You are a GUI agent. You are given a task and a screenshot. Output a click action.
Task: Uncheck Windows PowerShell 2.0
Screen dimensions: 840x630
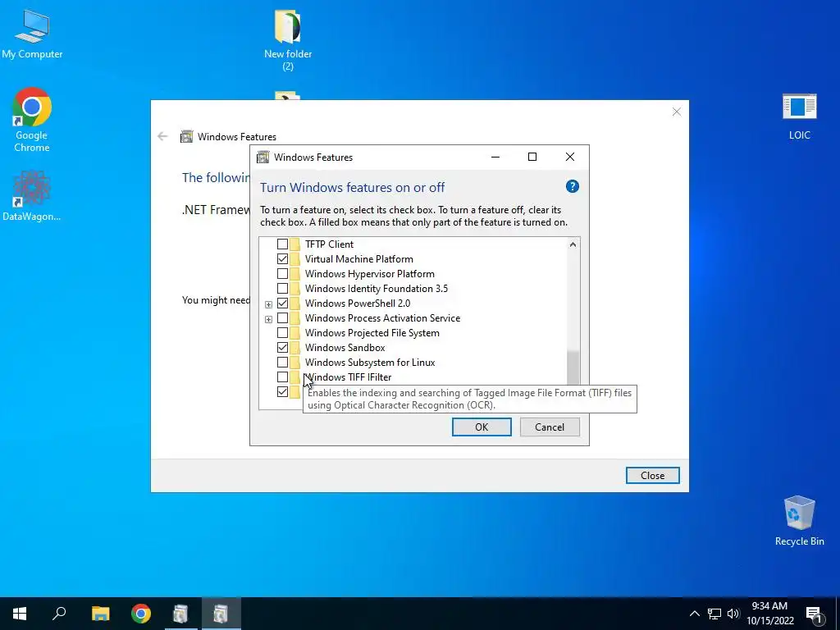point(282,304)
